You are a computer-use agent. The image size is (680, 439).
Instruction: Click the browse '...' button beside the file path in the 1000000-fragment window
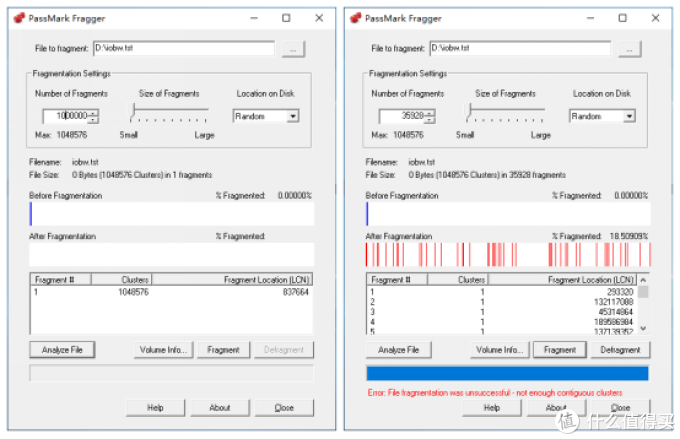292,48
